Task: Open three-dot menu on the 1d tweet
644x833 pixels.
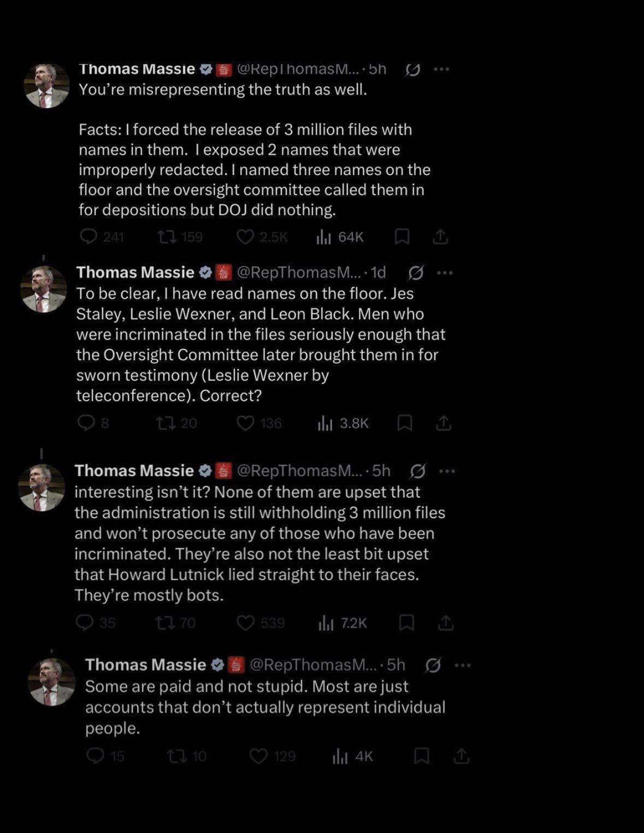Action: click(445, 272)
